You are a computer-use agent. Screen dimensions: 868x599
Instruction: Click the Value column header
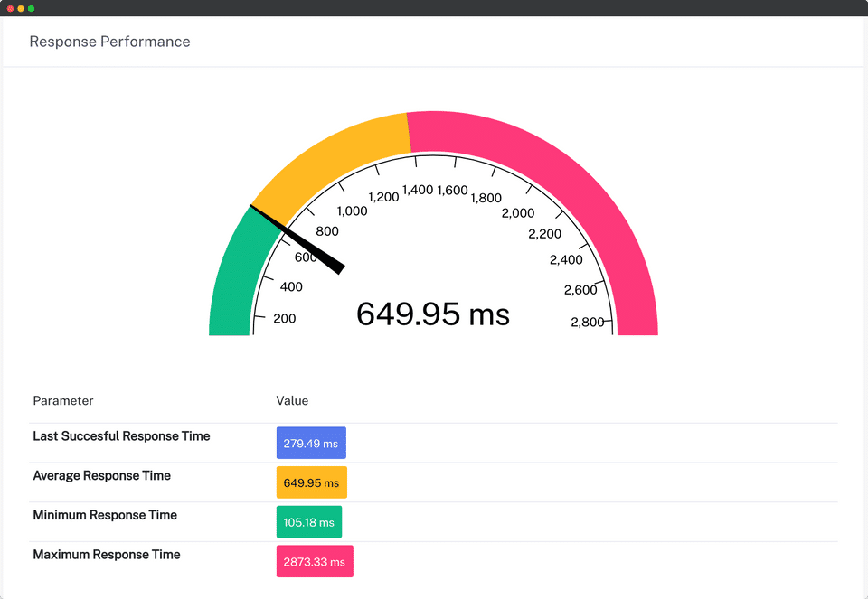[x=292, y=400]
